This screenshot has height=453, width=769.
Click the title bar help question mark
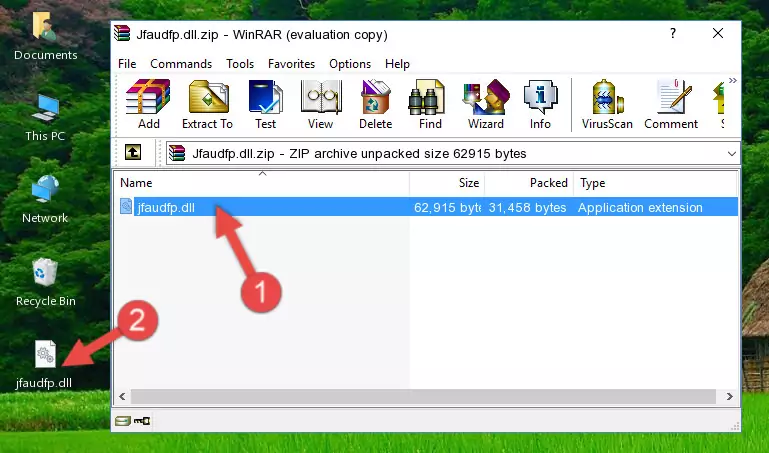673,33
